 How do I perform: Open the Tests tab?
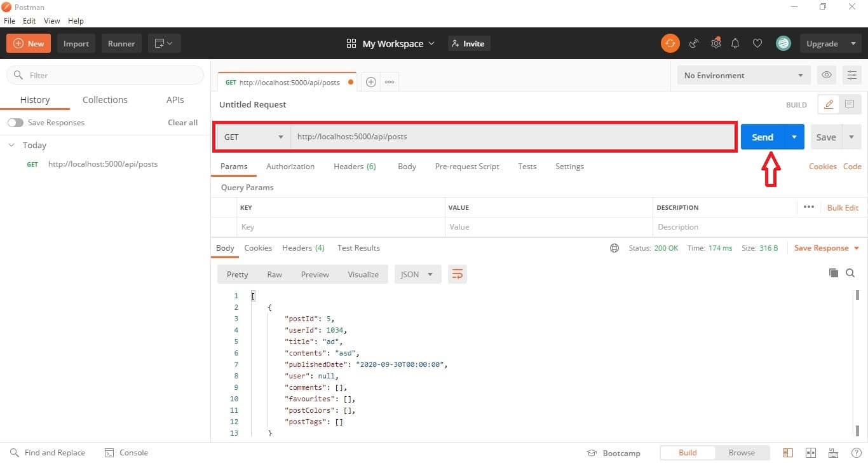pos(527,167)
